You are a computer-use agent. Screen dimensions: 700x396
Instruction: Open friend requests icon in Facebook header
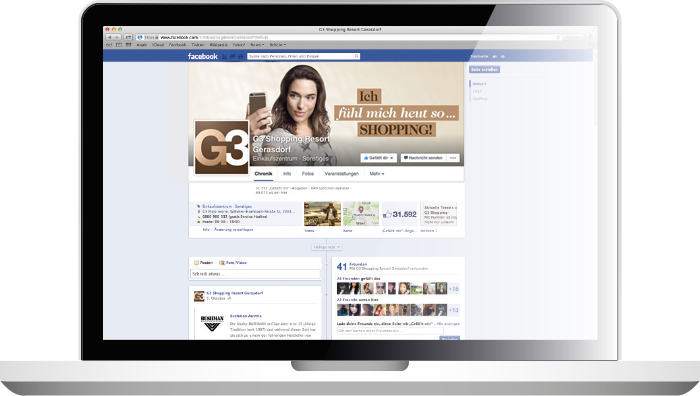tap(225, 57)
